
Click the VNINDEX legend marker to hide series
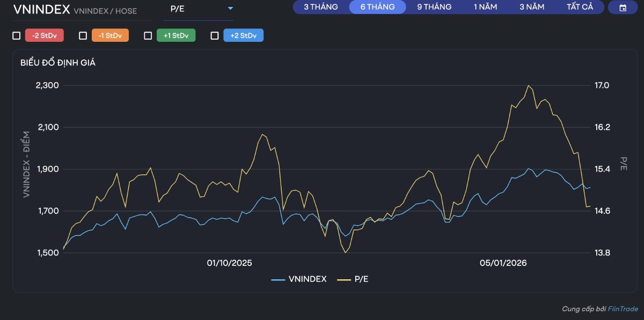coord(279,279)
